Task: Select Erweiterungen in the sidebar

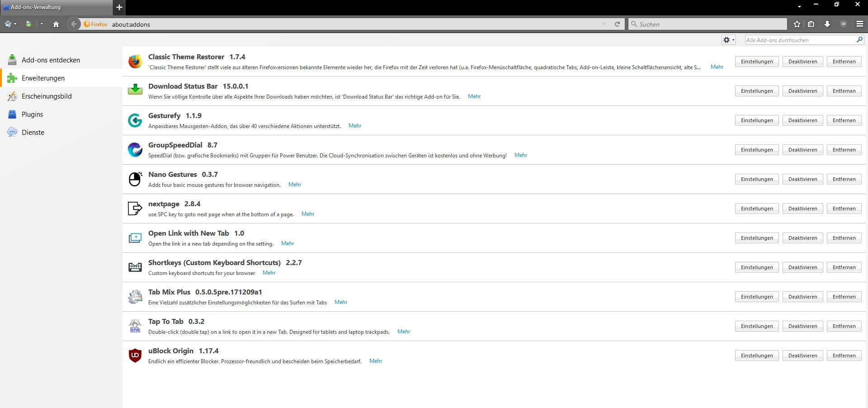Action: click(x=61, y=78)
